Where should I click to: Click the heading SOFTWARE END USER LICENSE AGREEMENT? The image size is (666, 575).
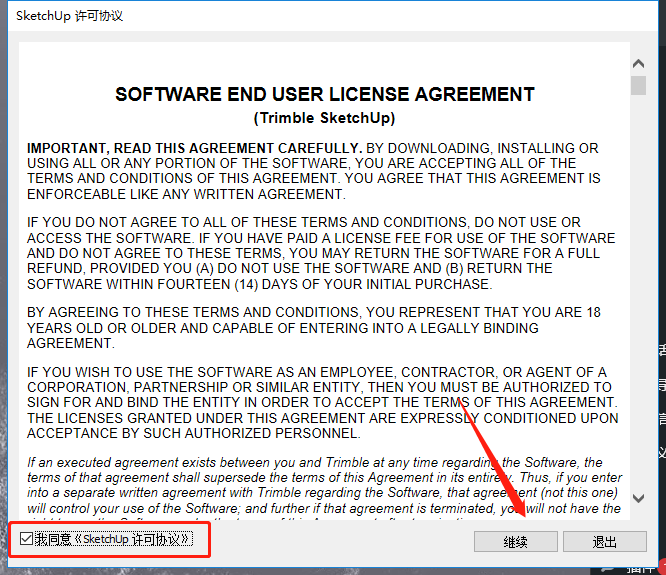click(x=325, y=94)
